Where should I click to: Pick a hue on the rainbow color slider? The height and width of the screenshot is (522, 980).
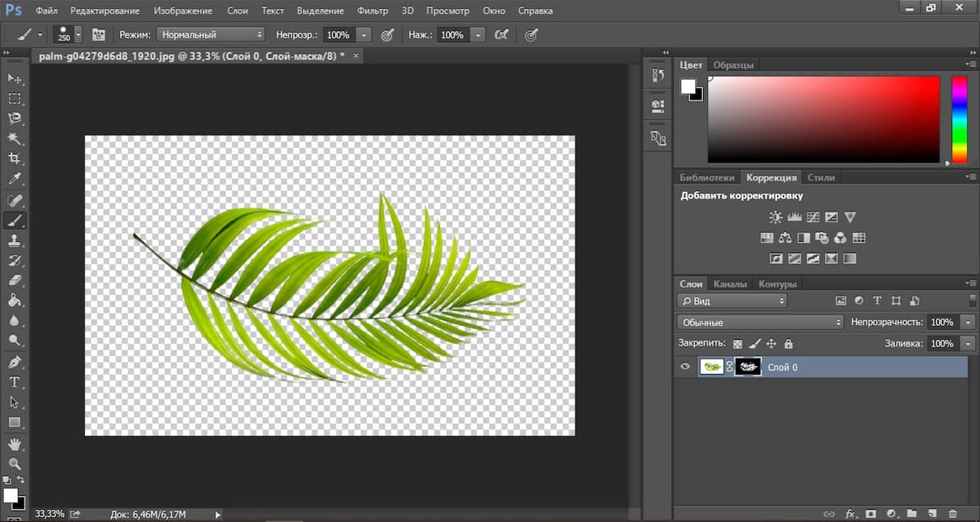(x=960, y=118)
